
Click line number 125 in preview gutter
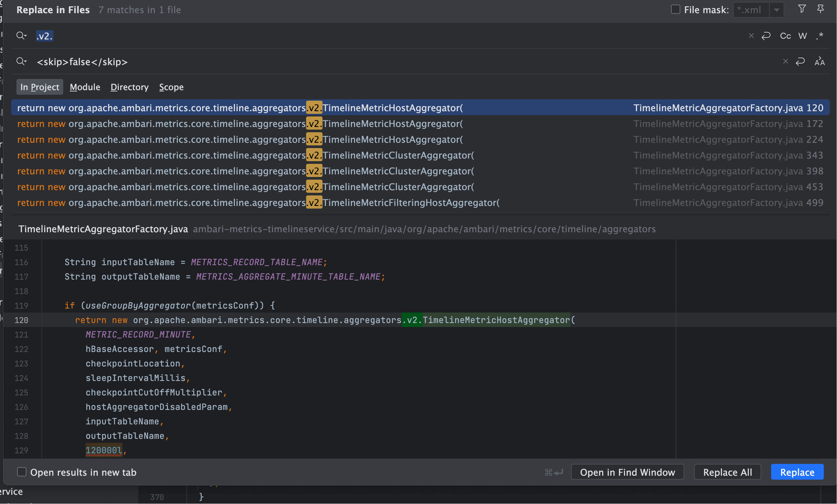click(x=21, y=393)
